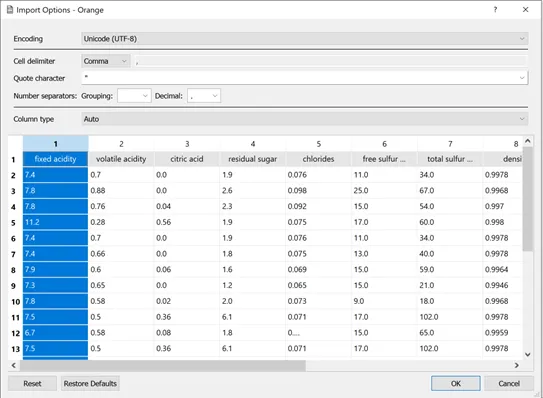Click the 'residual sugar' header cell
The image size is (543, 398).
pos(253,159)
